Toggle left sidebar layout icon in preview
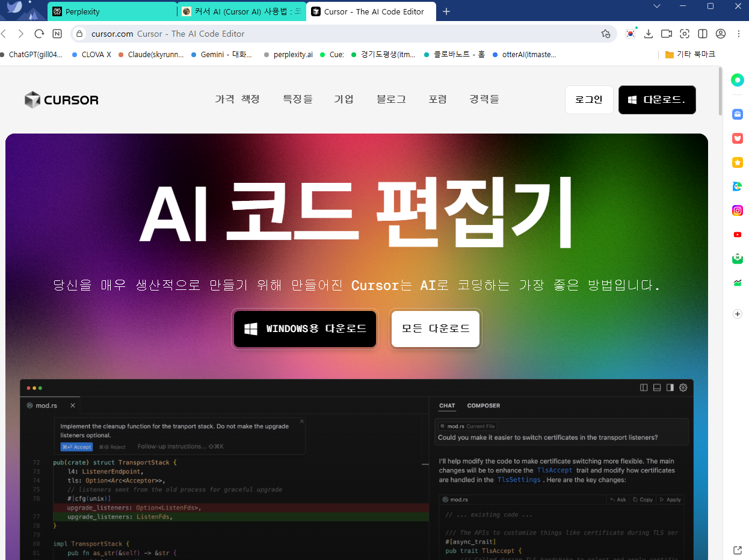 [x=644, y=387]
